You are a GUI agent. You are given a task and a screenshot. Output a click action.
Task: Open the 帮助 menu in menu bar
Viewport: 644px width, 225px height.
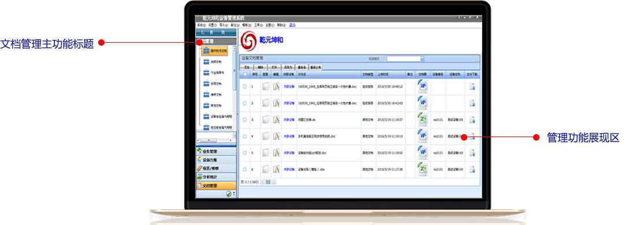coord(281,25)
